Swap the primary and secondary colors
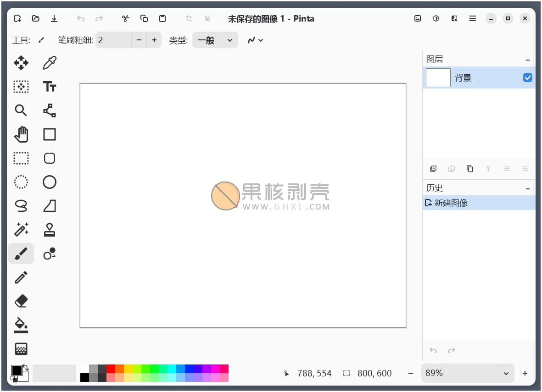The image size is (542, 392). coord(26,367)
